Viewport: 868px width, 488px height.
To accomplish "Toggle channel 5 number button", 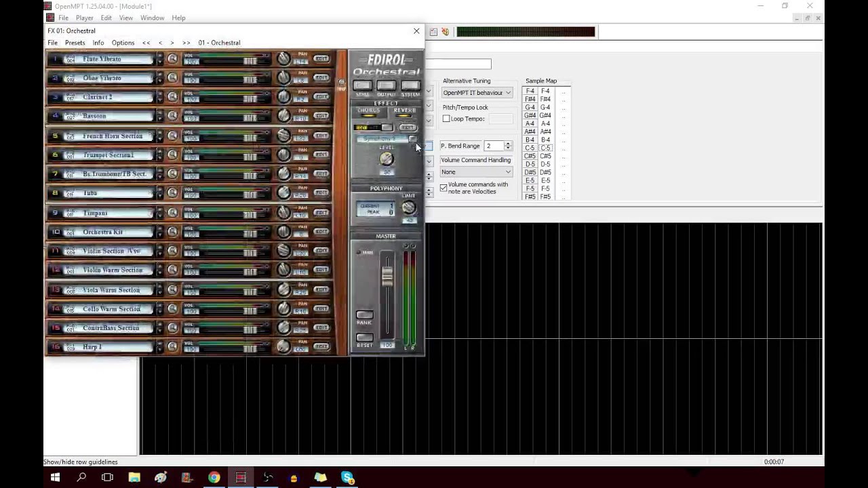I will pos(56,136).
